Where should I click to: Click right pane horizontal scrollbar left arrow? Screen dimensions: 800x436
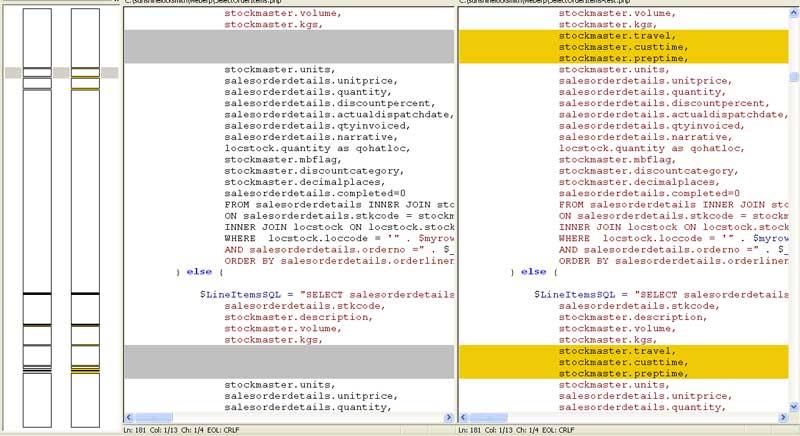coord(463,416)
